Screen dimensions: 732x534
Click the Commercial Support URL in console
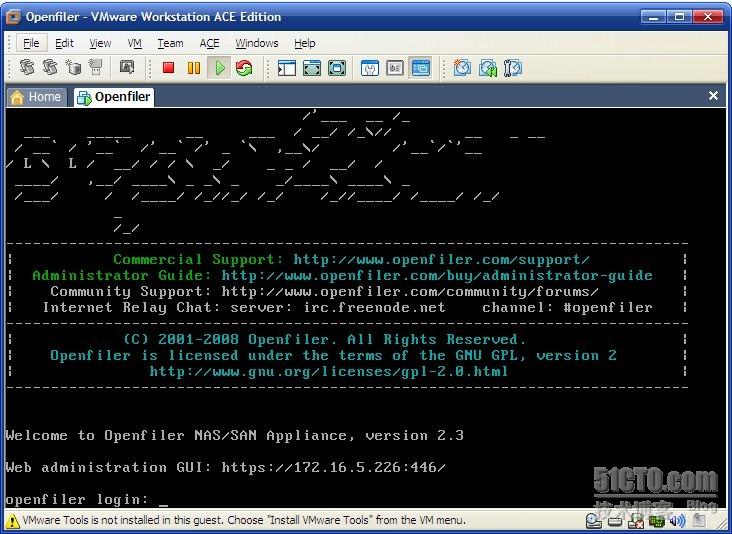[442, 260]
